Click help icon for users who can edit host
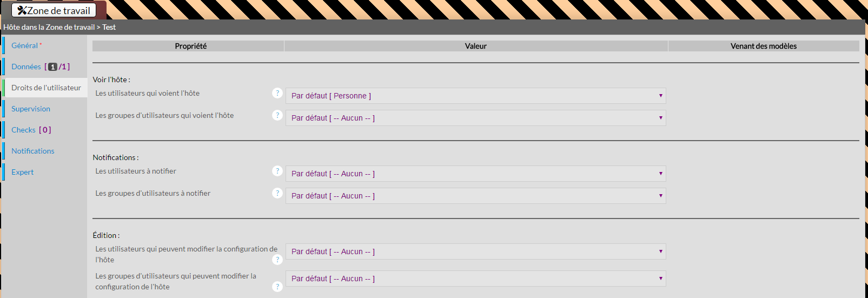The height and width of the screenshot is (298, 868). 277,260
